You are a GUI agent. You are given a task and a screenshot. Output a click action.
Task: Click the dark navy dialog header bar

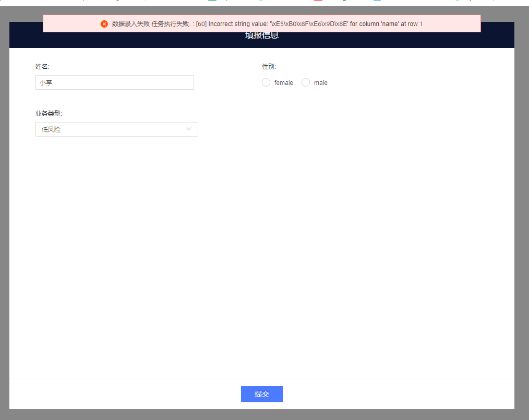[x=417, y=40]
